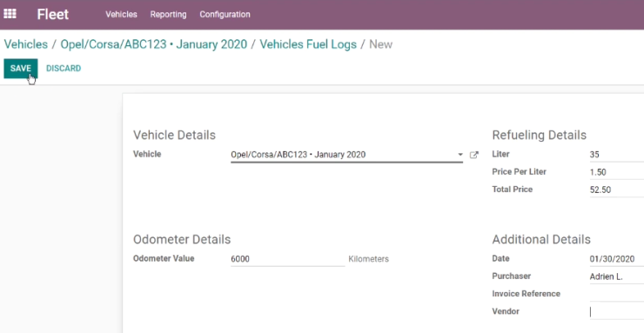Open the Configuration menu
The height and width of the screenshot is (333, 644).
click(225, 15)
